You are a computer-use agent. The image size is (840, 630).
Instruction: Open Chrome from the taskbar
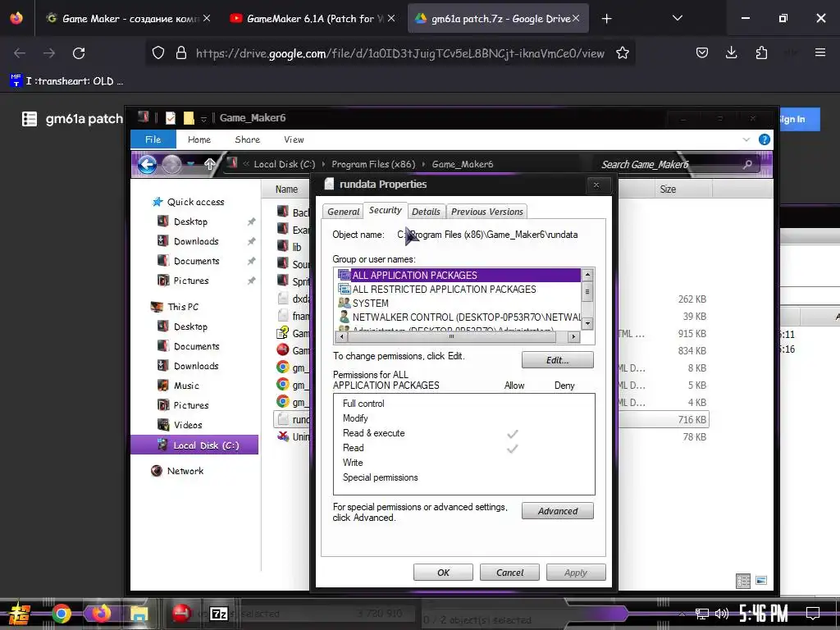(61, 614)
